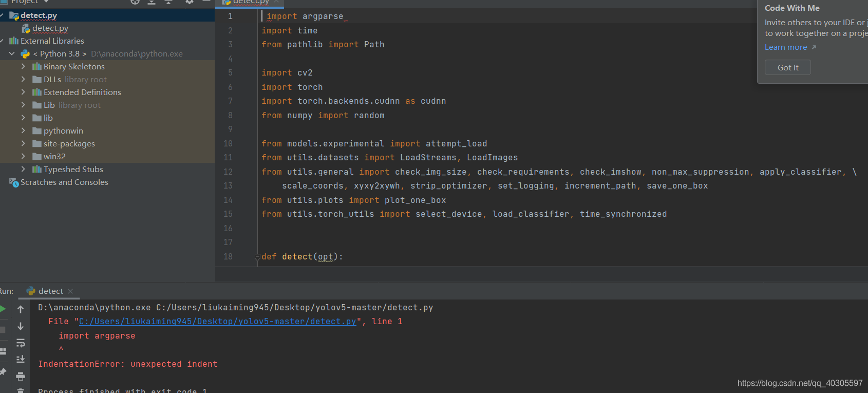The image size is (868, 393).
Task: Open the Project panel settings gear
Action: tap(190, 2)
